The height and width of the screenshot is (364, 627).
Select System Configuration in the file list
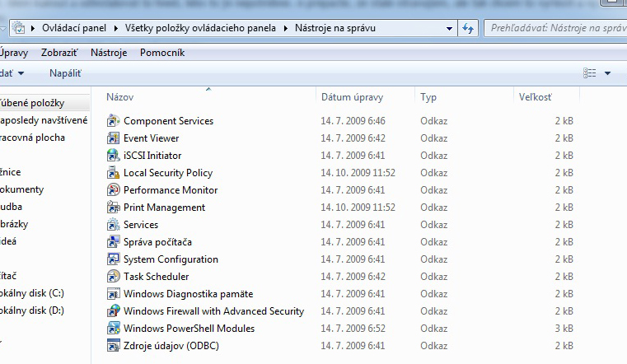pos(171,259)
